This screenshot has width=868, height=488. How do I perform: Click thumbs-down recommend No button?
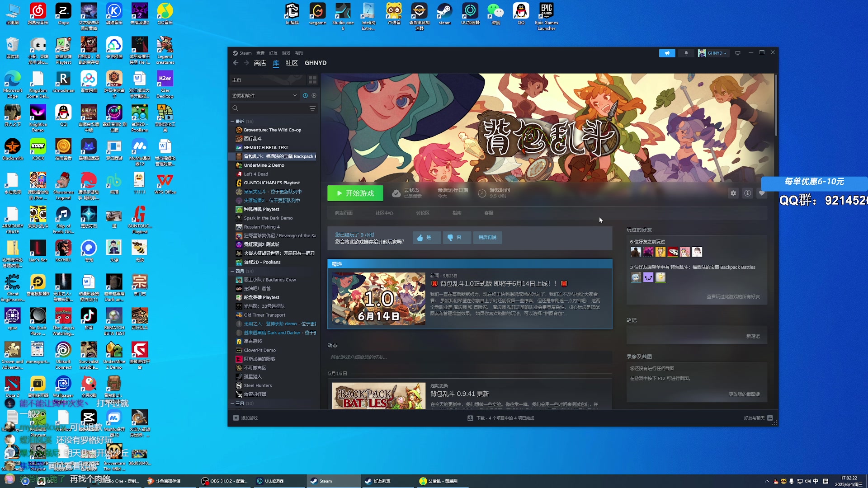click(457, 238)
